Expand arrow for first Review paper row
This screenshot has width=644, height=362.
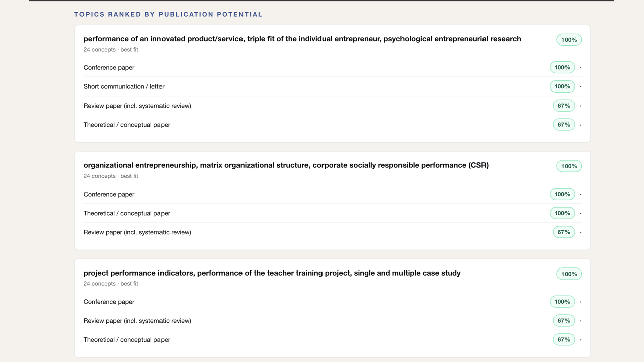(580, 106)
